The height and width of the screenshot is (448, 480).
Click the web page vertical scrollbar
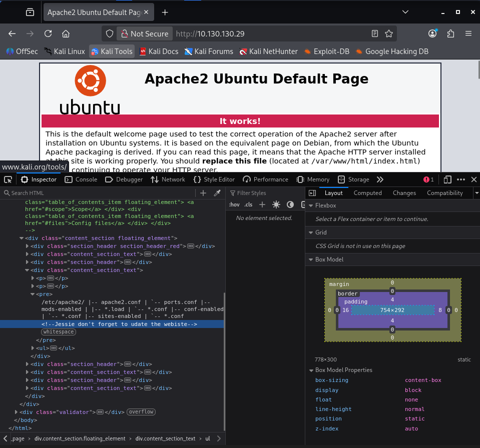pyautogui.click(x=478, y=70)
